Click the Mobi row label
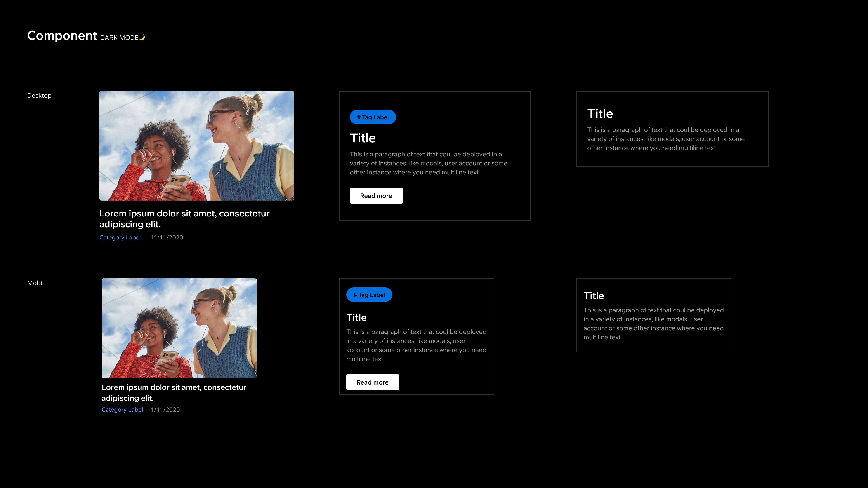This screenshot has height=488, width=868. click(35, 283)
